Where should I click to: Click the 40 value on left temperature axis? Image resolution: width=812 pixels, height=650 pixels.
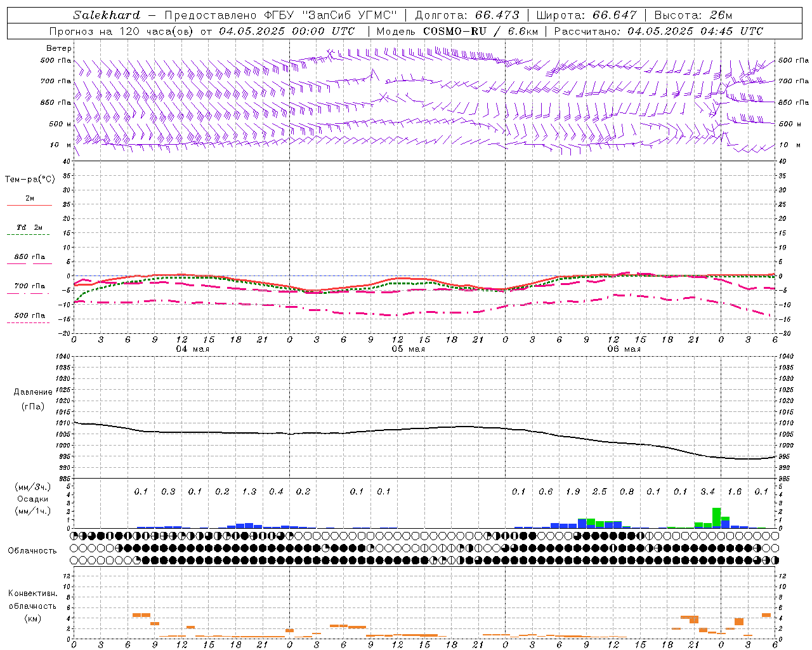67,161
